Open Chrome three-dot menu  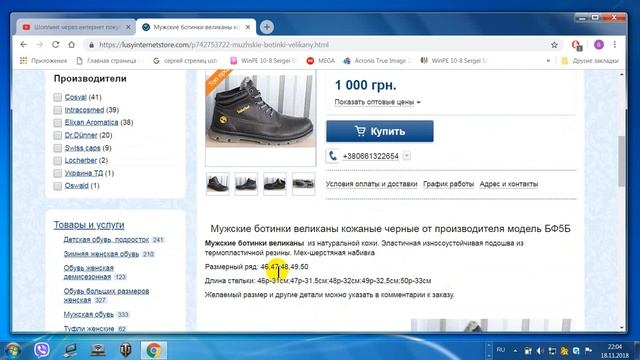[615, 44]
